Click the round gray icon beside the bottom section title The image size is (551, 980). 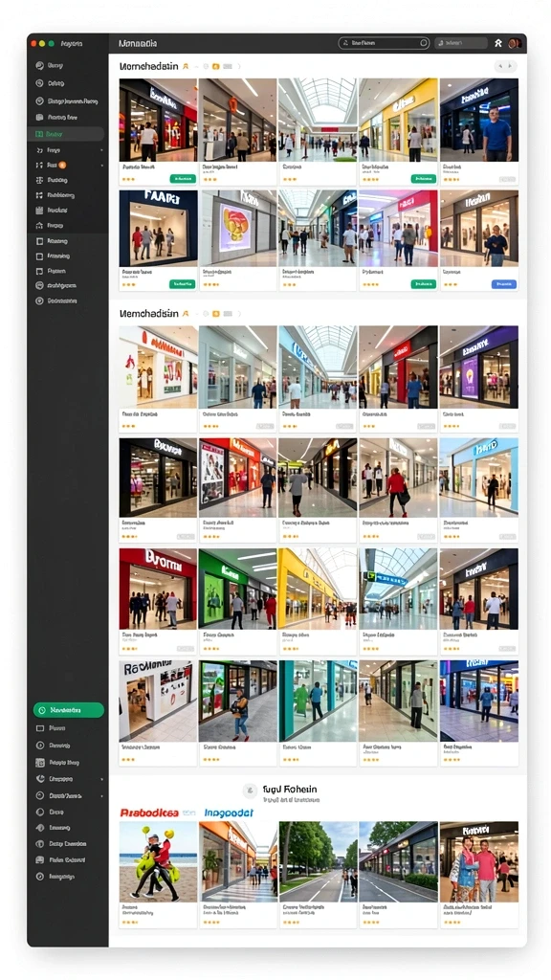(x=250, y=791)
